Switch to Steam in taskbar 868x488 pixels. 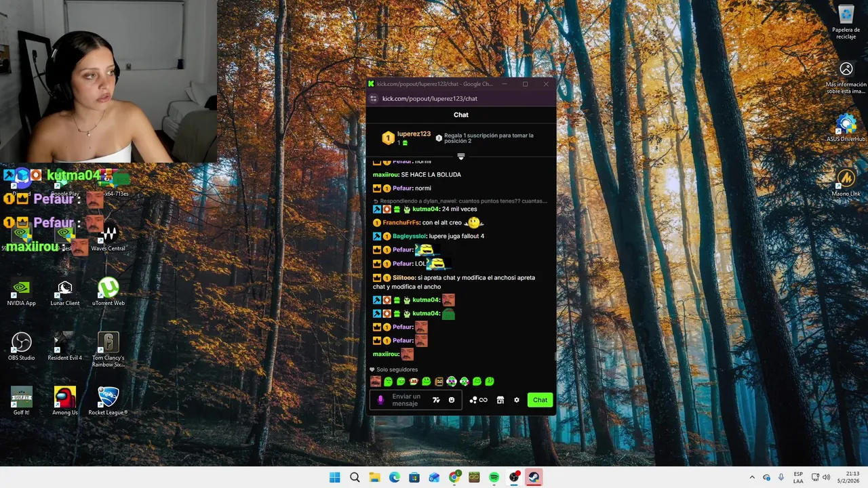pos(534,477)
